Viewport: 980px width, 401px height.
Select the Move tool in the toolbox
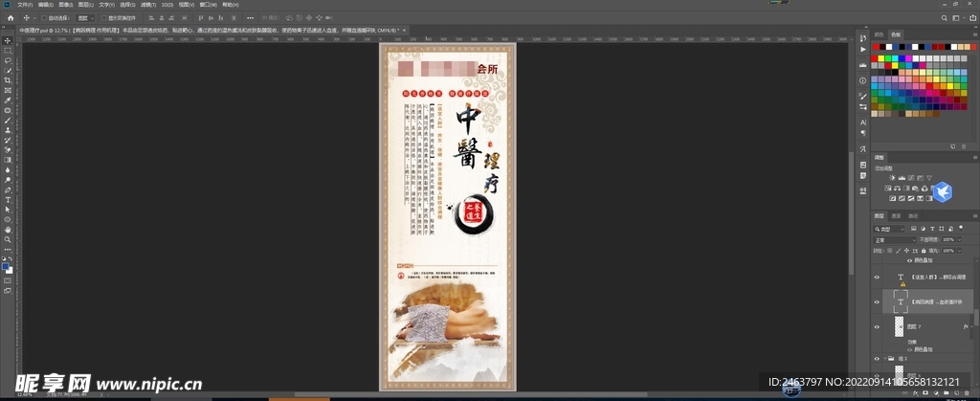[x=8, y=40]
